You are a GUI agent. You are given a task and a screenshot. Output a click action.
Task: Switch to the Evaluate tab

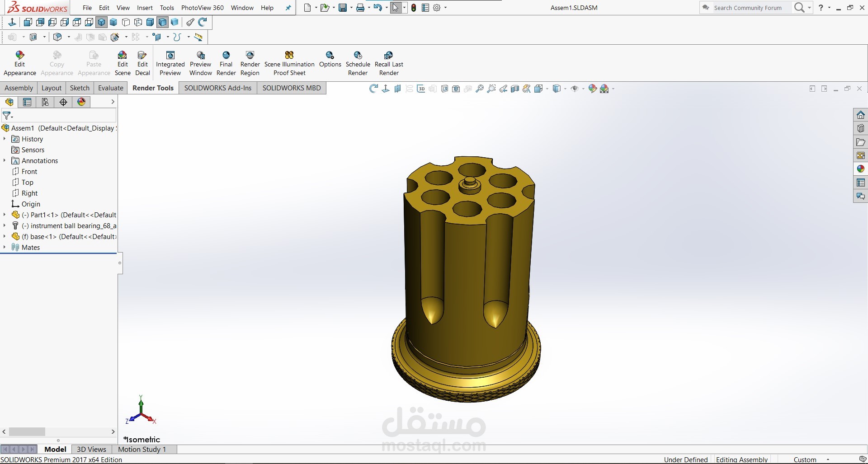tap(111, 88)
